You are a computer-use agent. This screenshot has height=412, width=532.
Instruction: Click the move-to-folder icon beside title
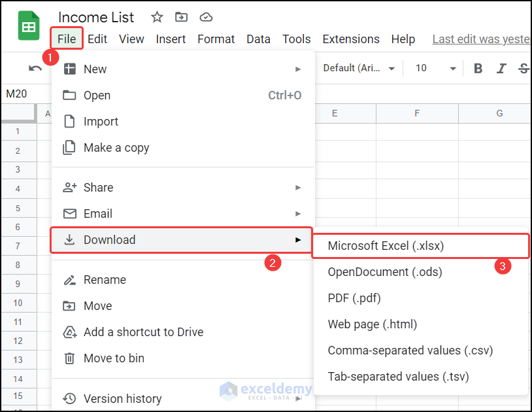(x=181, y=18)
